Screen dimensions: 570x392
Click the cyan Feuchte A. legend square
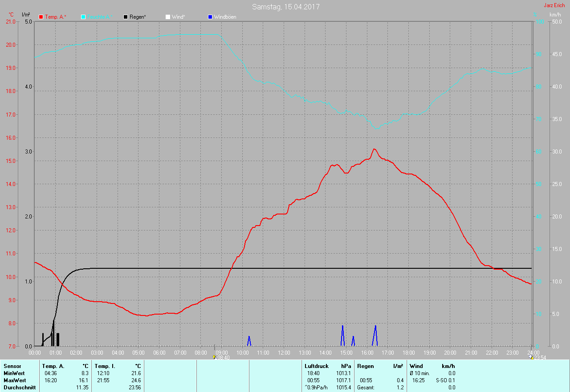(83, 17)
